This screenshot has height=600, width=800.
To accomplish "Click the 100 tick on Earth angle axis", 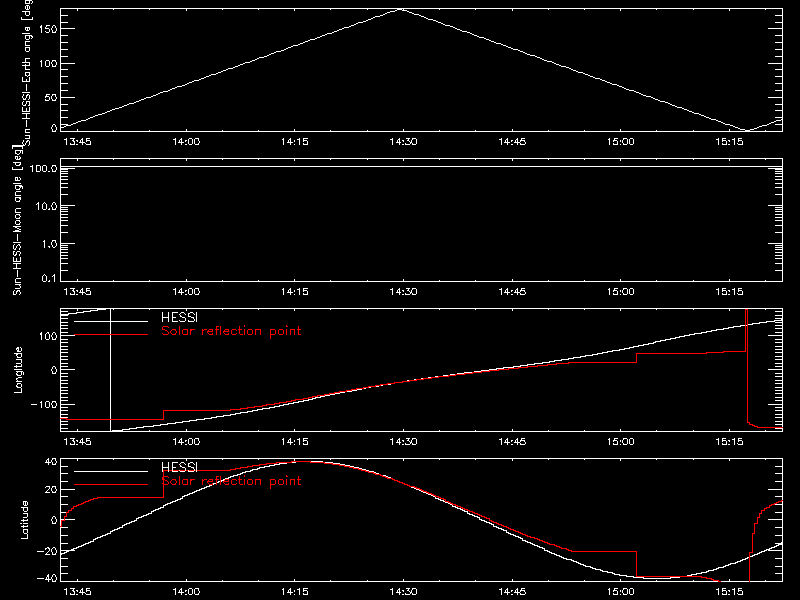I will point(48,64).
